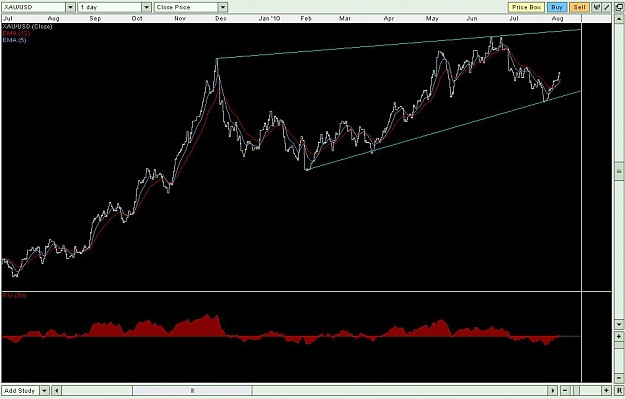Click the 1 day interval field
Image resolution: width=625 pixels, height=399 pixels.
[x=110, y=7]
